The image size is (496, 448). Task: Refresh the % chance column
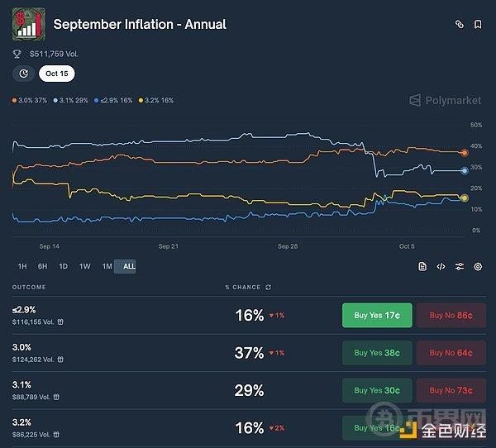point(268,288)
